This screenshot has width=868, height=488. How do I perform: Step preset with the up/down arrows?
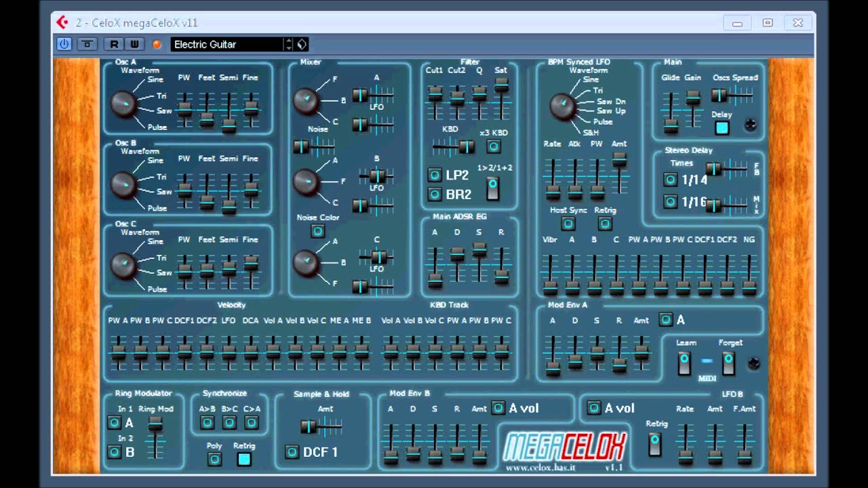289,44
